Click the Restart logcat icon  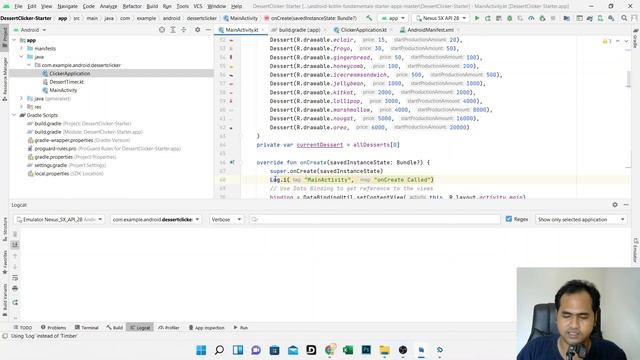[x=15, y=302]
